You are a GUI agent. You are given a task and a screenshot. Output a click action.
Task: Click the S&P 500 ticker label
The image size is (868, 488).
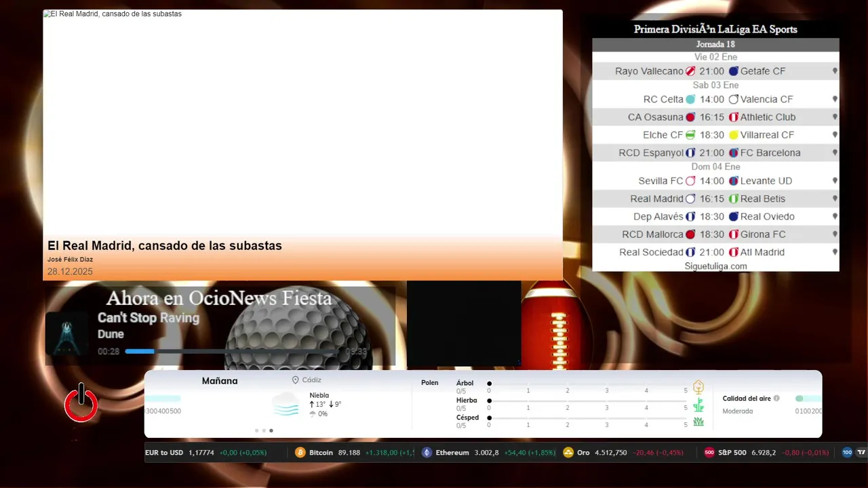732,452
